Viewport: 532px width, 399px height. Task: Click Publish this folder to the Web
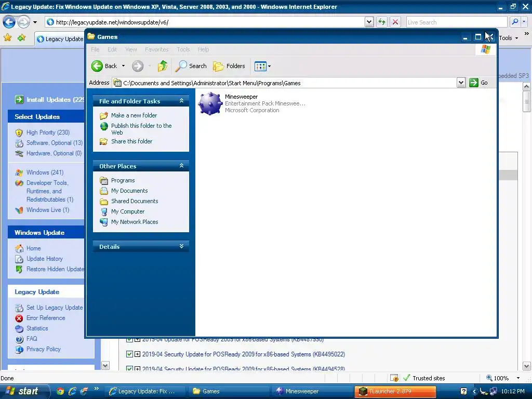pos(141,129)
